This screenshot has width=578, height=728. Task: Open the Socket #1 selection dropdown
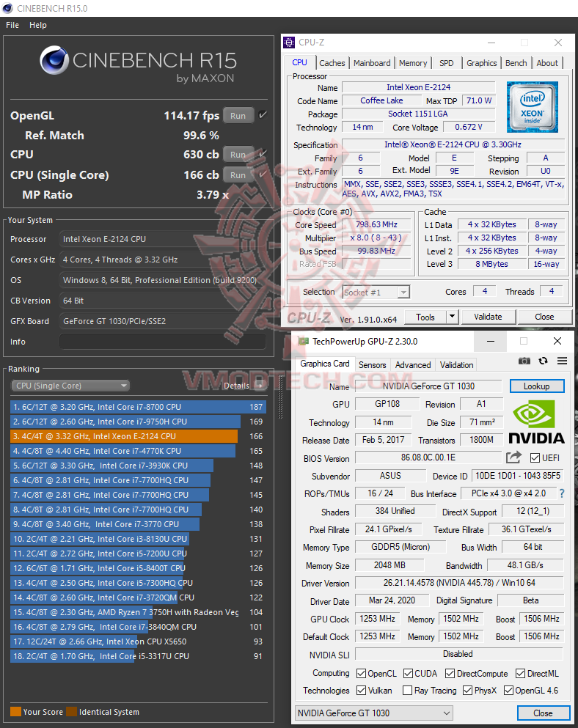(x=376, y=292)
